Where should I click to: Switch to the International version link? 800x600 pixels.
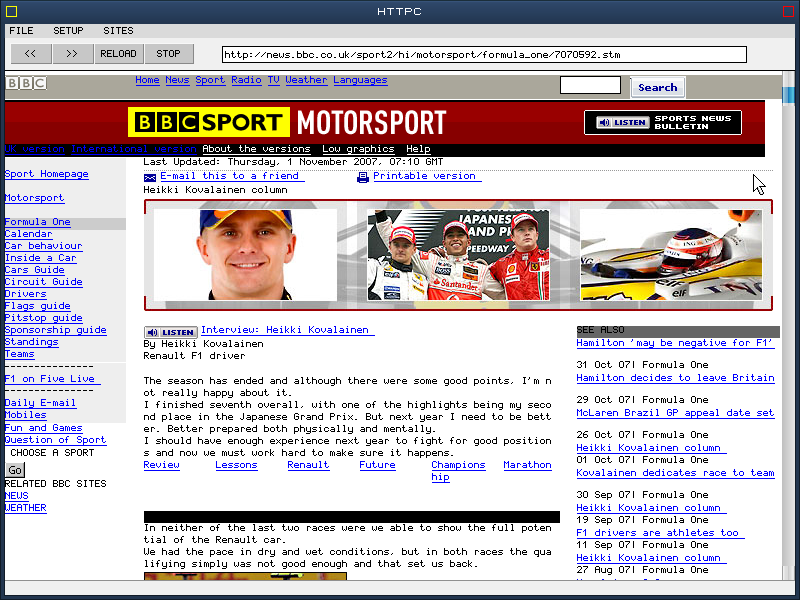point(134,149)
